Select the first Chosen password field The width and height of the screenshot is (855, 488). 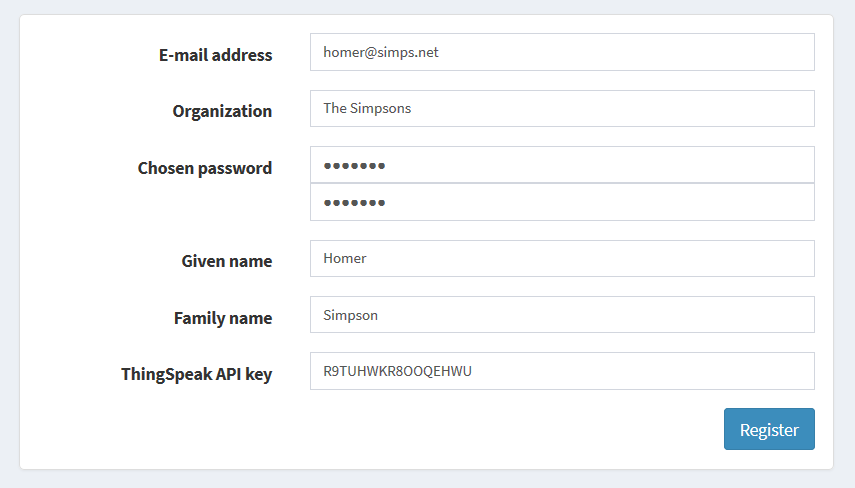pyautogui.click(x=562, y=165)
